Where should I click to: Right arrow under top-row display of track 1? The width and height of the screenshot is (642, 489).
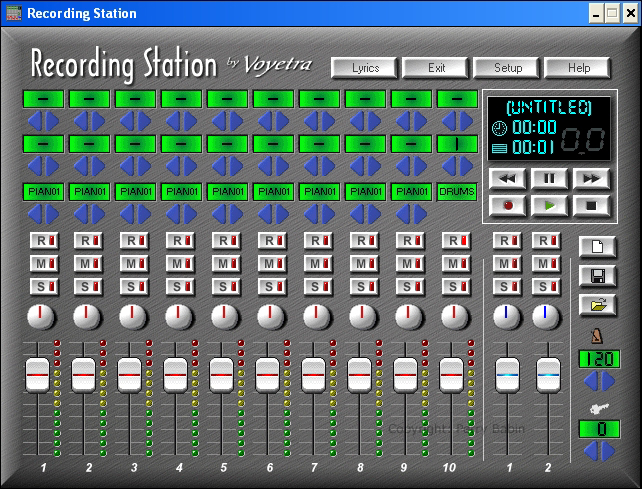click(x=52, y=121)
